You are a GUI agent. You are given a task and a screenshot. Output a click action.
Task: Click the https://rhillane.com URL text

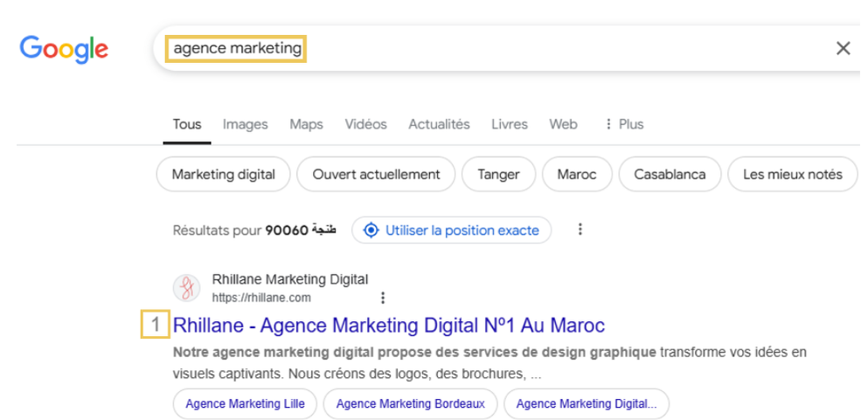261,298
